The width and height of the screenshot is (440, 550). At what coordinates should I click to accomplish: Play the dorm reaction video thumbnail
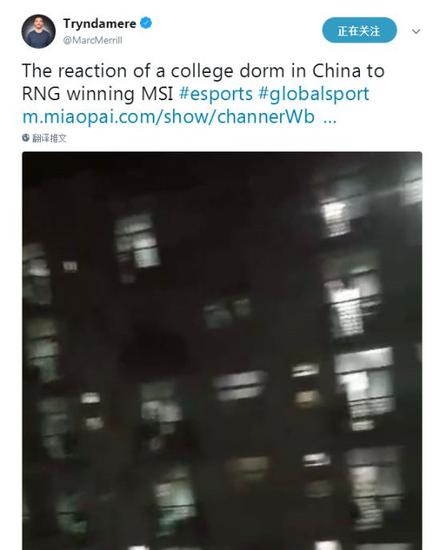click(x=222, y=351)
